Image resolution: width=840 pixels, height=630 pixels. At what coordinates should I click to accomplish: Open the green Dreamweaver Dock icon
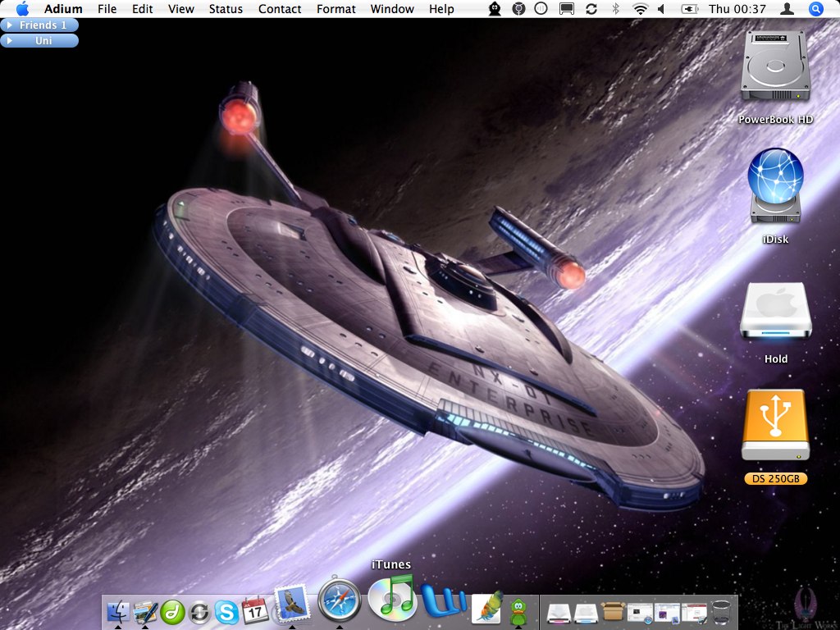click(x=172, y=612)
